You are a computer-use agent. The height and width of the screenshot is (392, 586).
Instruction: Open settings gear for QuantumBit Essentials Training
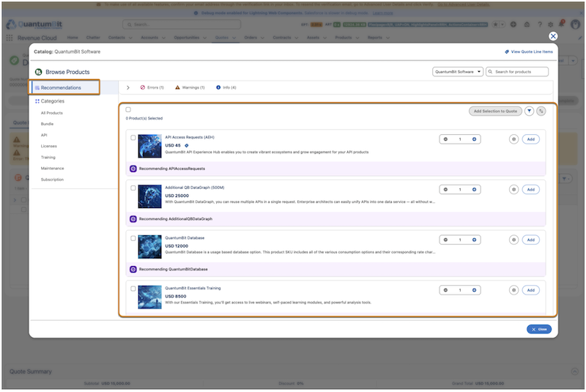point(514,290)
